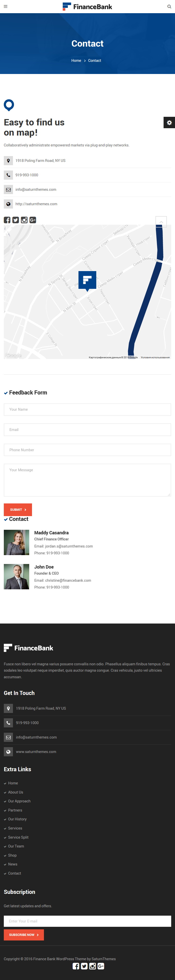Click the Facebook icon above the map

(x=7, y=220)
